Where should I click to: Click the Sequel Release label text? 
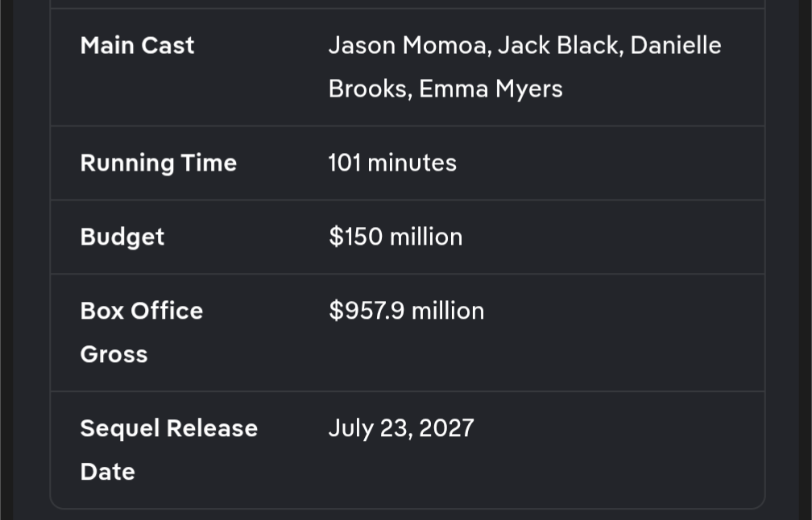coord(168,428)
